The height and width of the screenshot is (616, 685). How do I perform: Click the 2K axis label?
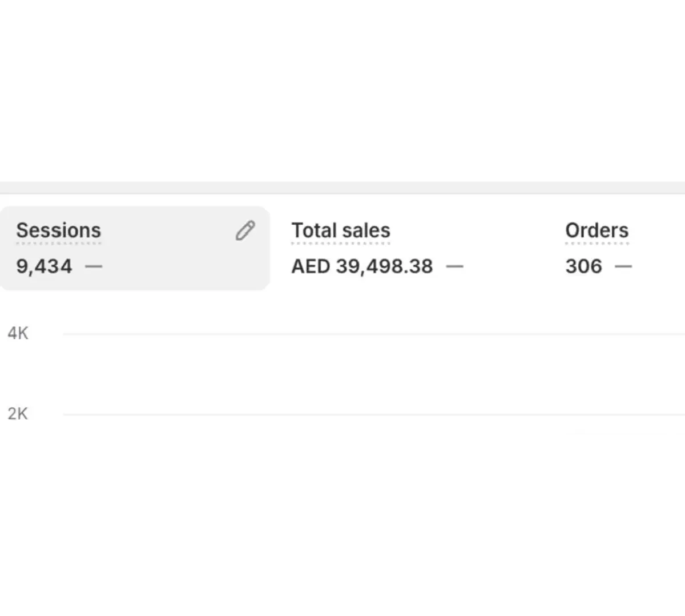[18, 414]
